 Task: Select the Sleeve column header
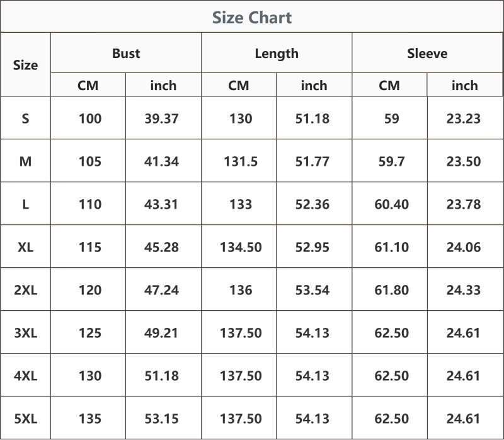tap(427, 54)
